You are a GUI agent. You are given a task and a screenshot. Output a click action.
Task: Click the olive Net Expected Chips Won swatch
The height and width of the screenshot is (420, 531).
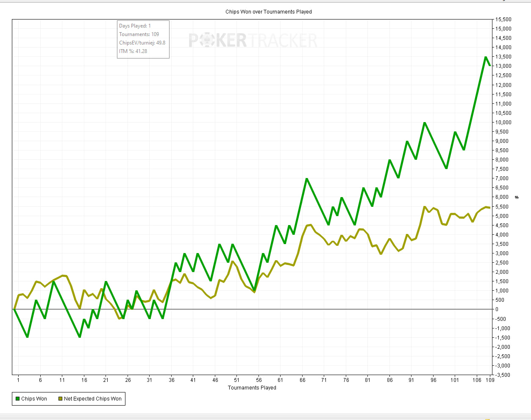point(60,399)
